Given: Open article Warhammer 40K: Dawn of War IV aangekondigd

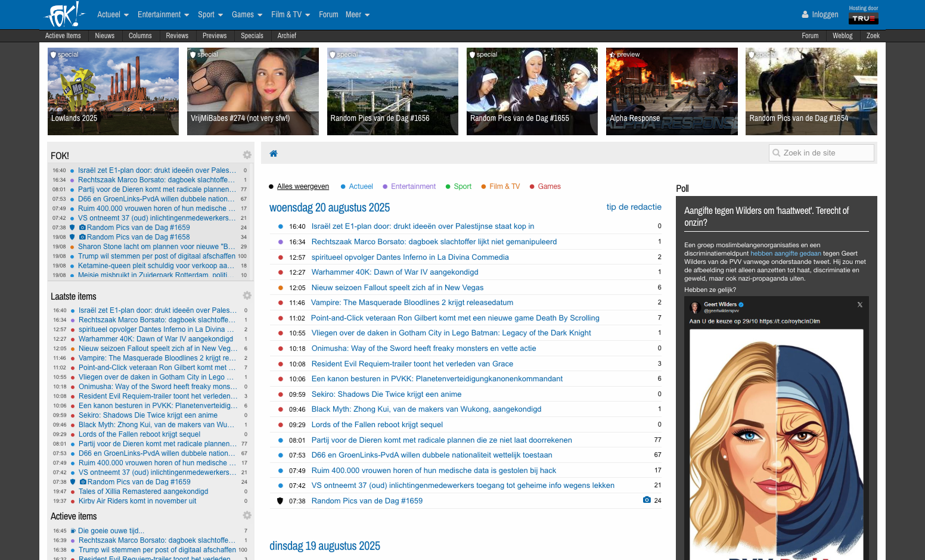Looking at the screenshot, I should (x=395, y=272).
